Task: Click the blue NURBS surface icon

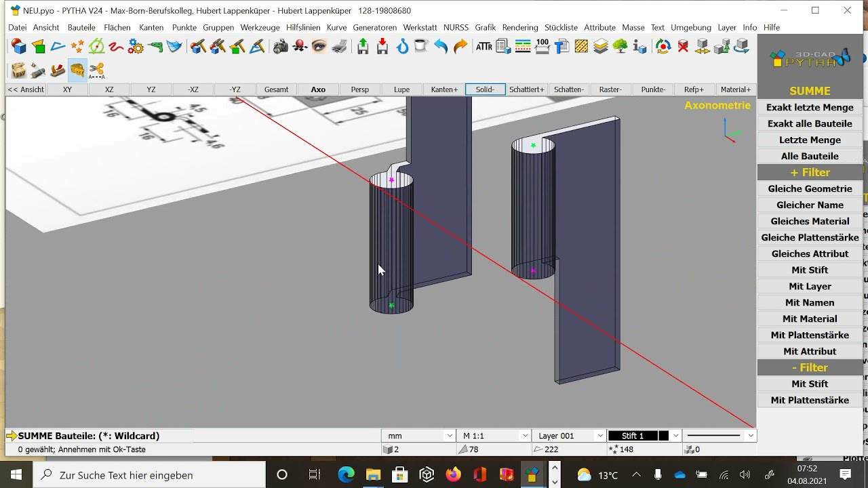Action: [175, 47]
